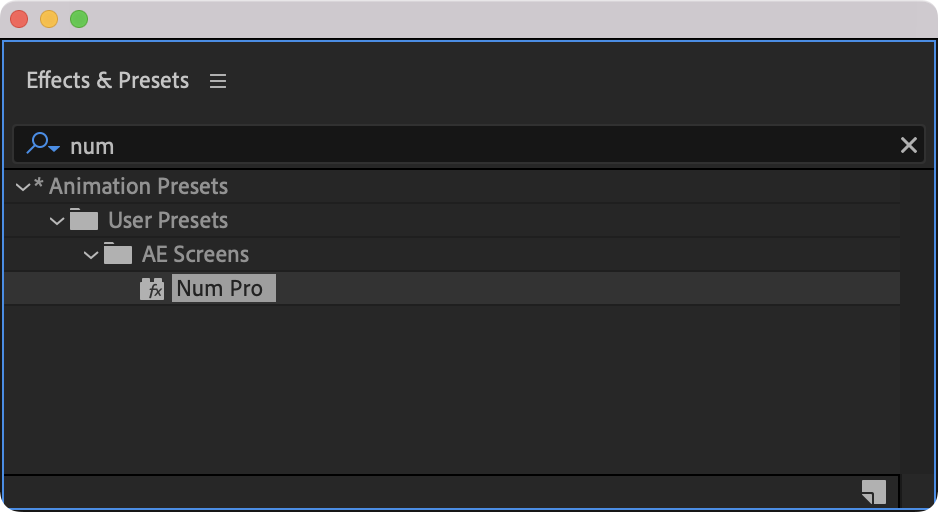Click the Effects & Presets panel title
938x512 pixels.
[x=107, y=81]
